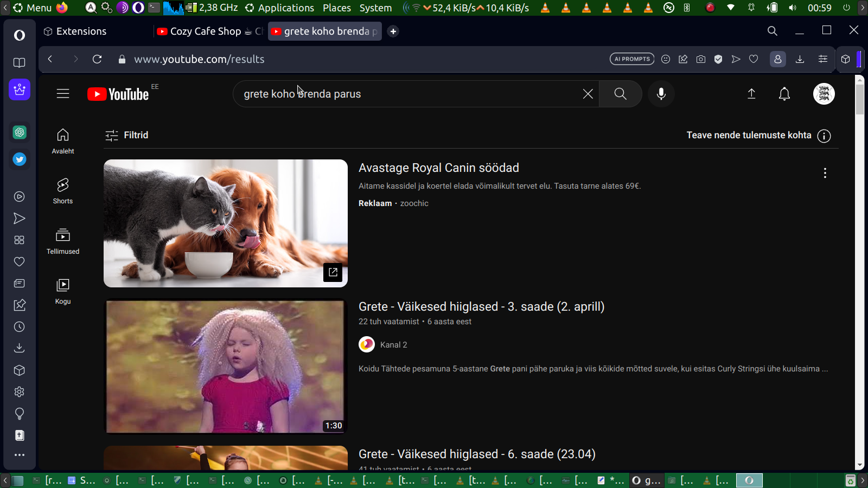Open Settings gear in Opera sidebar
The image size is (868, 488).
point(20,392)
